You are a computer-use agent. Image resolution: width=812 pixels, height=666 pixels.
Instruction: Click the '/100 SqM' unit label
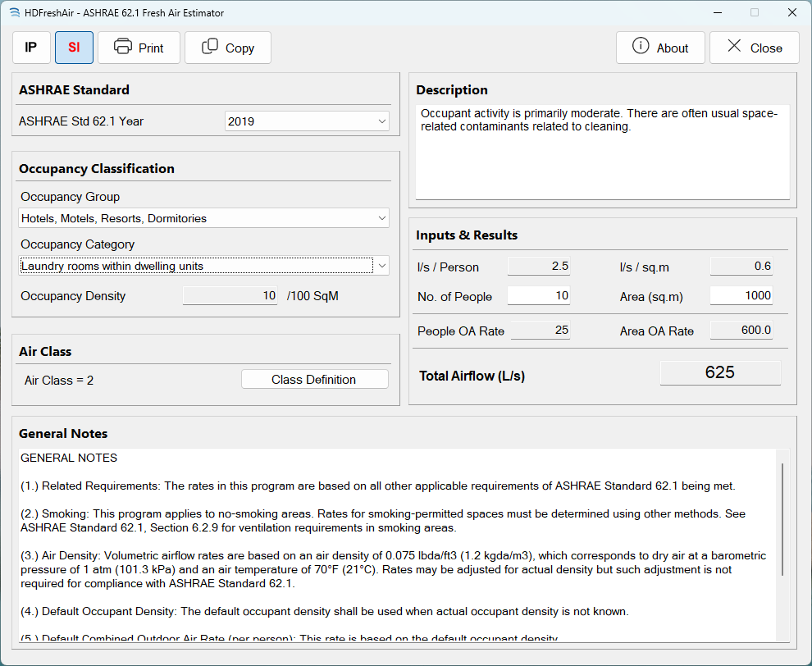312,296
